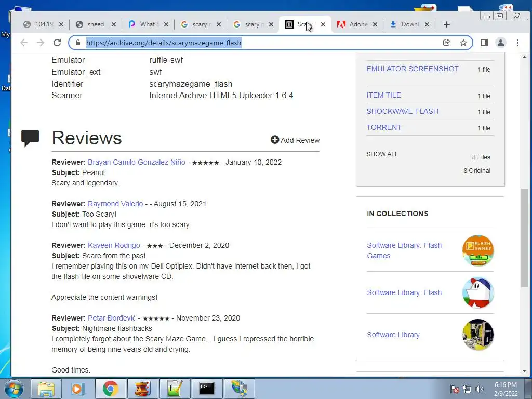Close the Adobe tab
Screen dimensions: 532x399
point(375,24)
